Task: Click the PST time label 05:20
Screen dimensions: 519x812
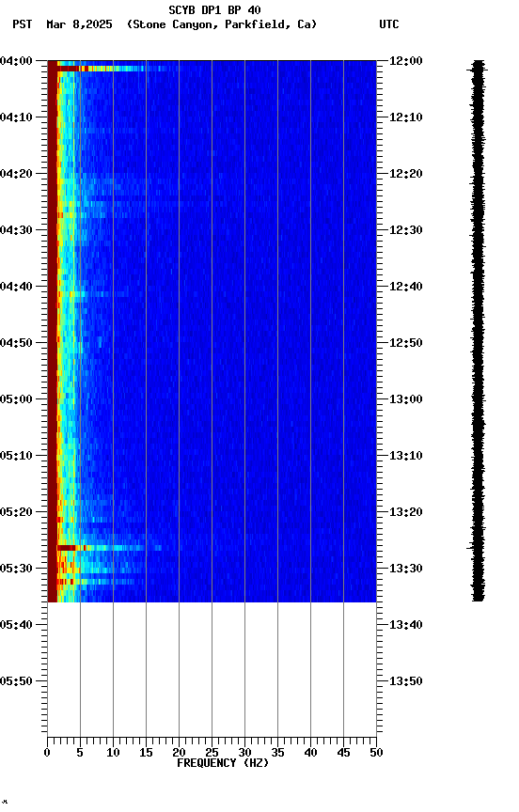Action: pyautogui.click(x=16, y=513)
